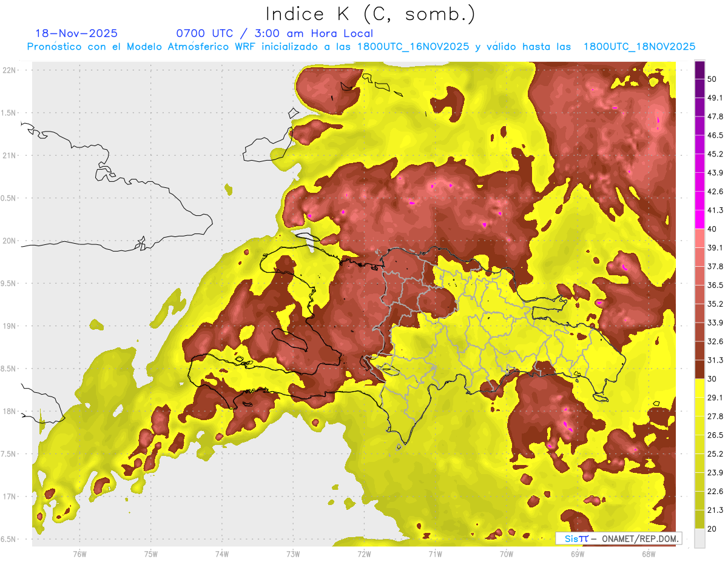The width and height of the screenshot is (728, 562).
Task: Click the '22N' latitude label
Action: tap(10, 70)
